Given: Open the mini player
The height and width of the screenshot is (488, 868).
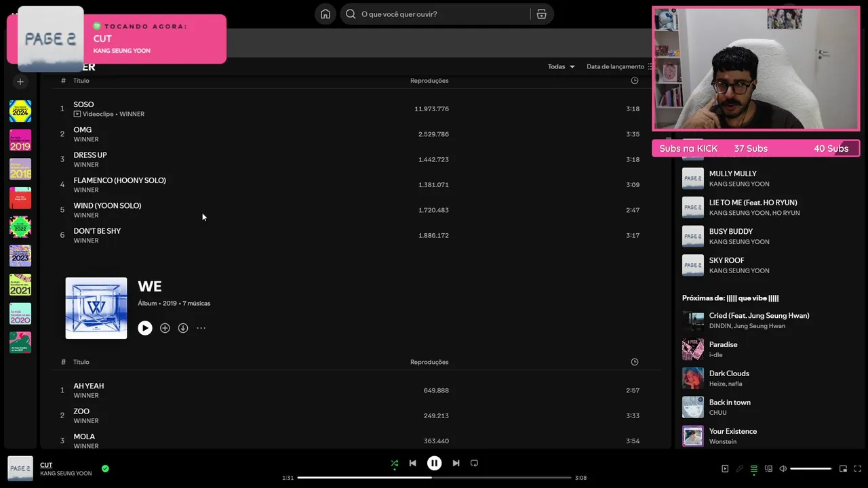Looking at the screenshot, I should point(843,469).
